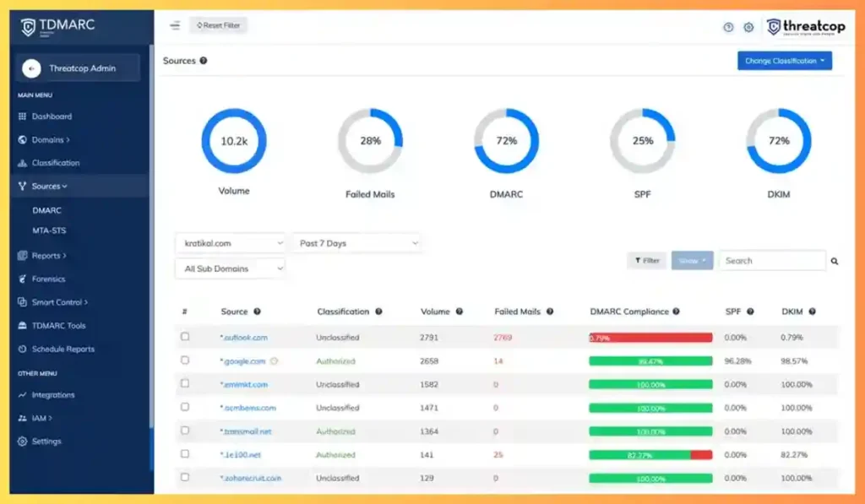Click the Sources title help icon
865x504 pixels.
[204, 61]
